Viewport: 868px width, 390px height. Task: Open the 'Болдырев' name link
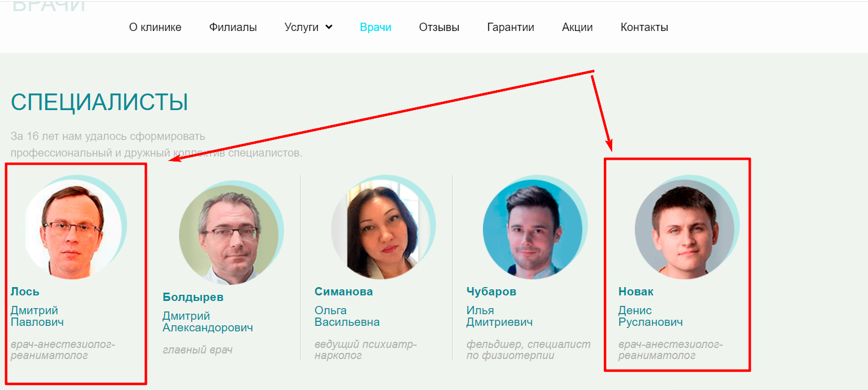tap(193, 297)
